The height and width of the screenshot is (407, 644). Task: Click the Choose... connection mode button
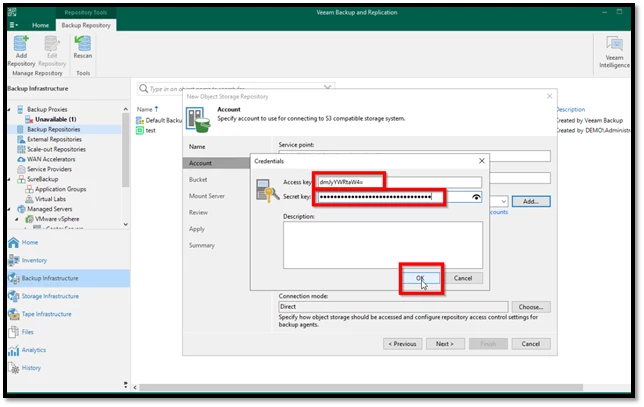click(531, 307)
